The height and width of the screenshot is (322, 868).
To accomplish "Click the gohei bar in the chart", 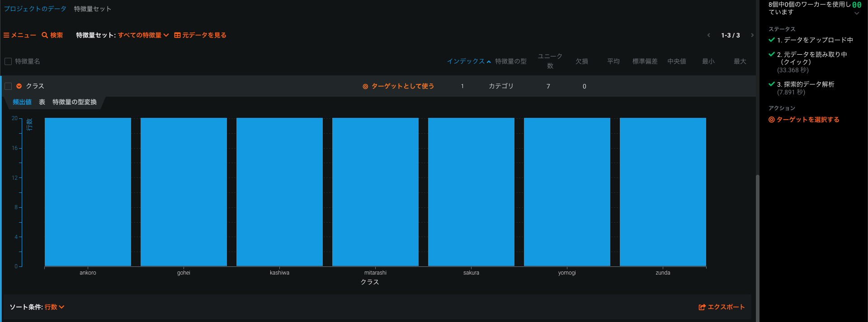I will [x=184, y=192].
